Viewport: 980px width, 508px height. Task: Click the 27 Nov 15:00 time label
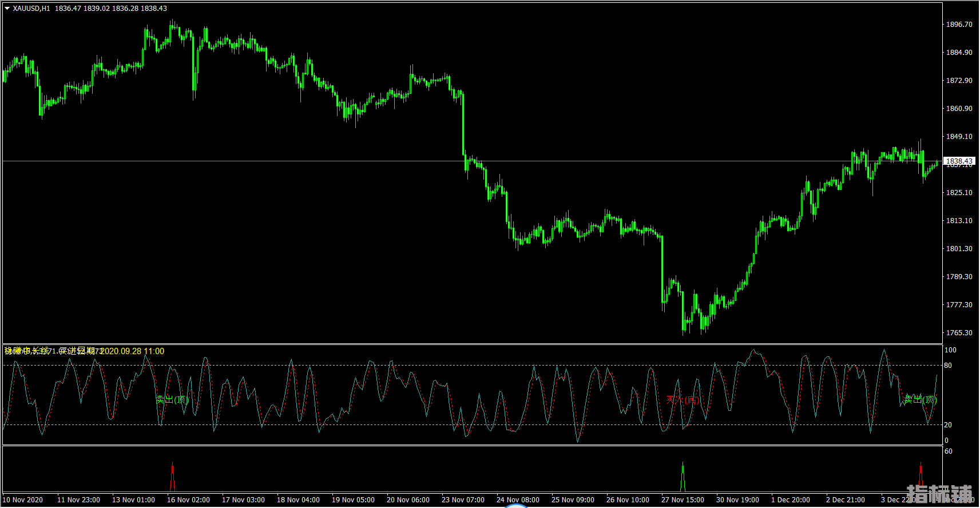683,500
